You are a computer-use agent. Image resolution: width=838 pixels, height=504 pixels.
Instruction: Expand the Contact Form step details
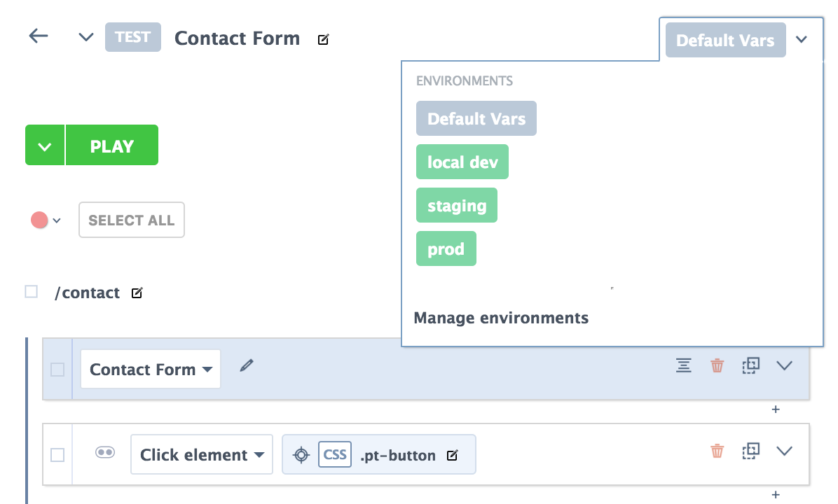pos(784,365)
